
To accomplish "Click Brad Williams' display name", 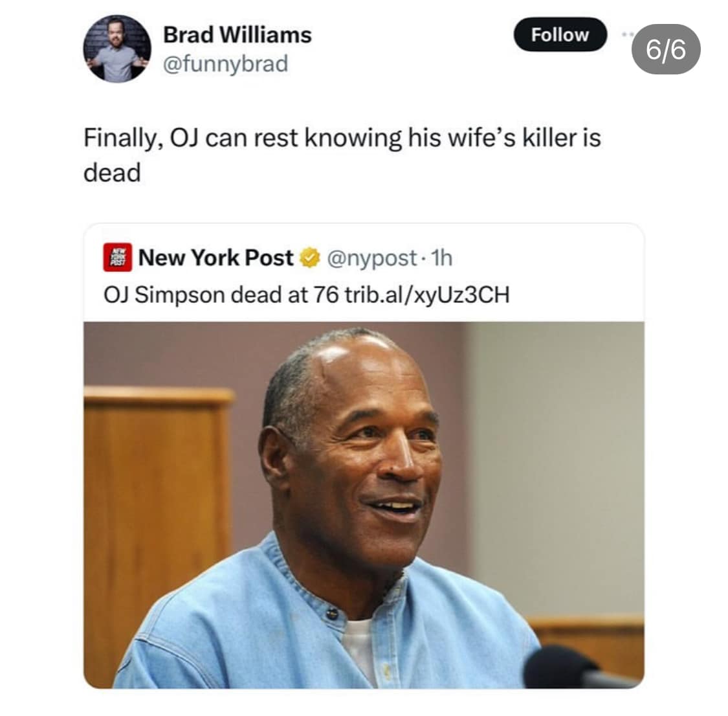I will point(236,36).
